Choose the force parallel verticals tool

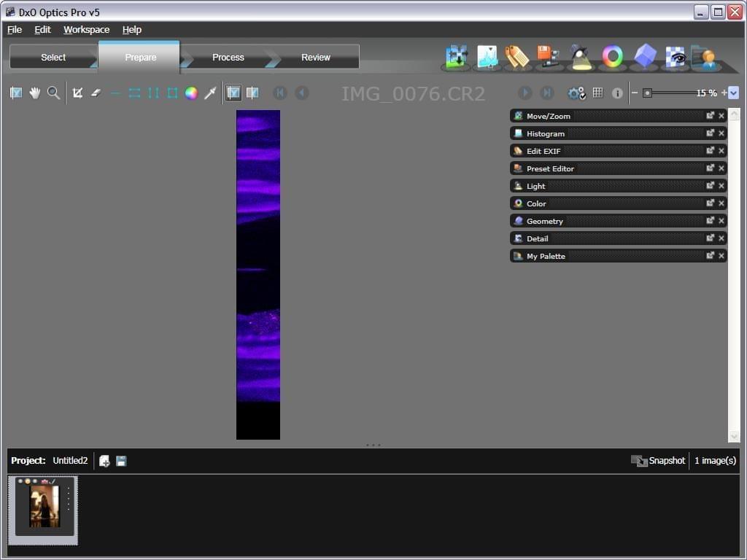153,93
